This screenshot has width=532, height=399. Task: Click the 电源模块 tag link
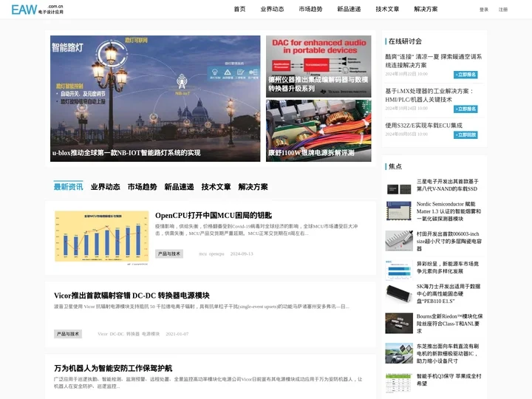click(x=151, y=334)
